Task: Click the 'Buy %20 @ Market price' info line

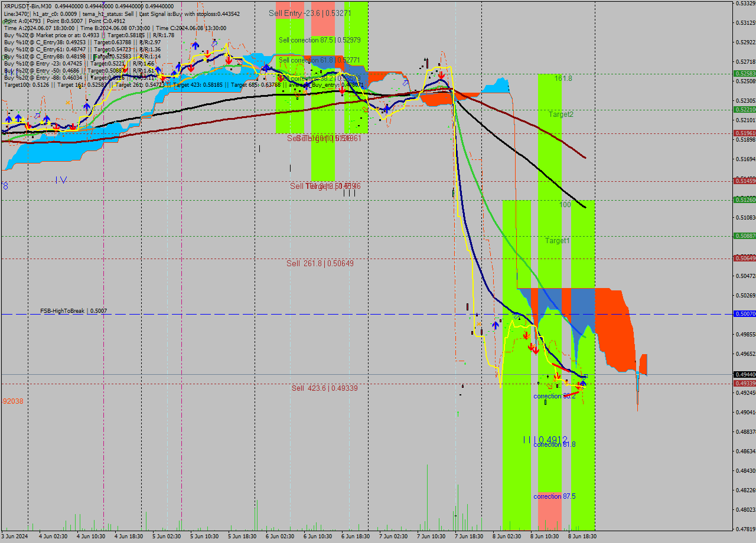Action: pos(89,35)
